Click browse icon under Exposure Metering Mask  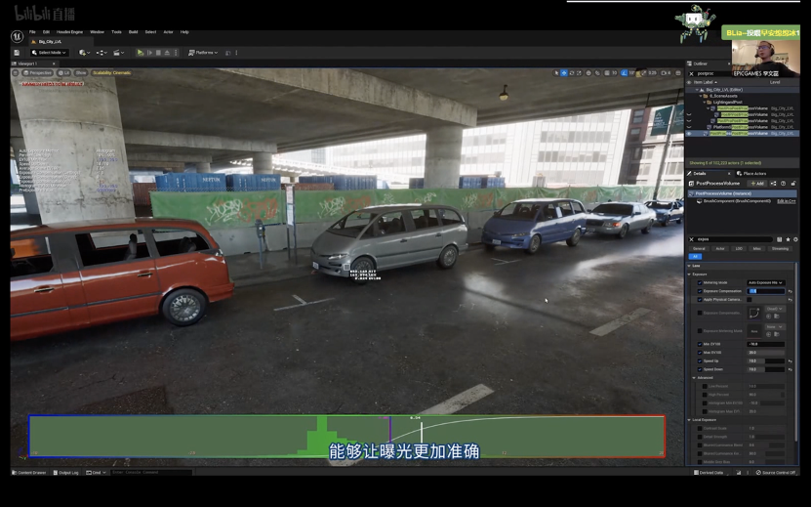(x=776, y=334)
